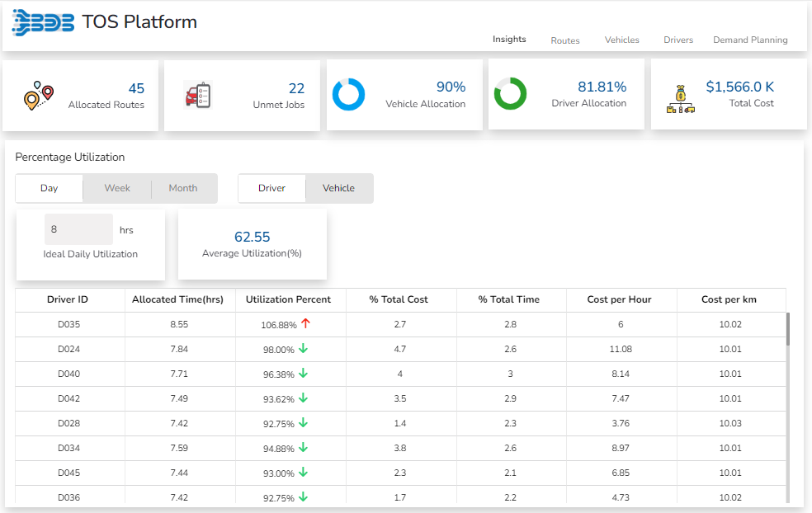This screenshot has width=812, height=513.
Task: Click the green down arrow for D028
Action: coord(304,423)
